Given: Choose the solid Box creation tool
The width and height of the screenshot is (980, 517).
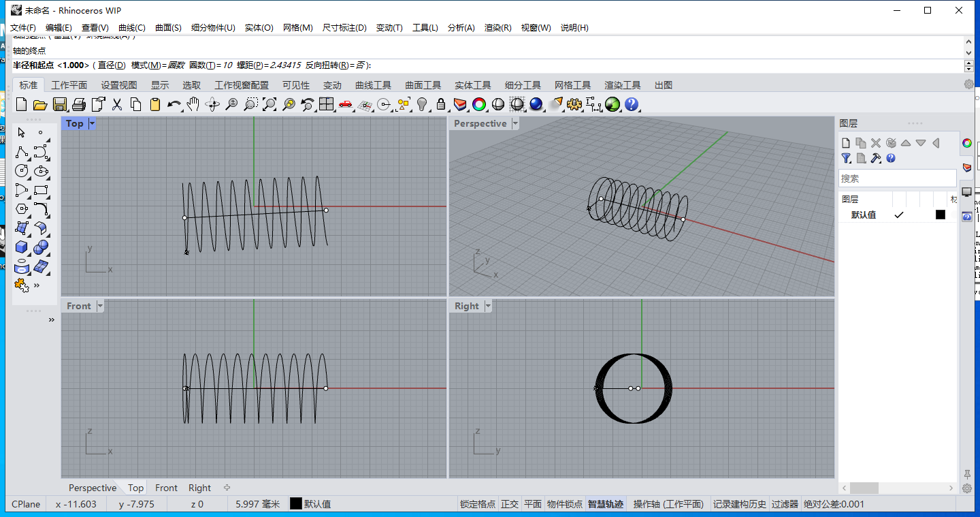Looking at the screenshot, I should coord(22,247).
